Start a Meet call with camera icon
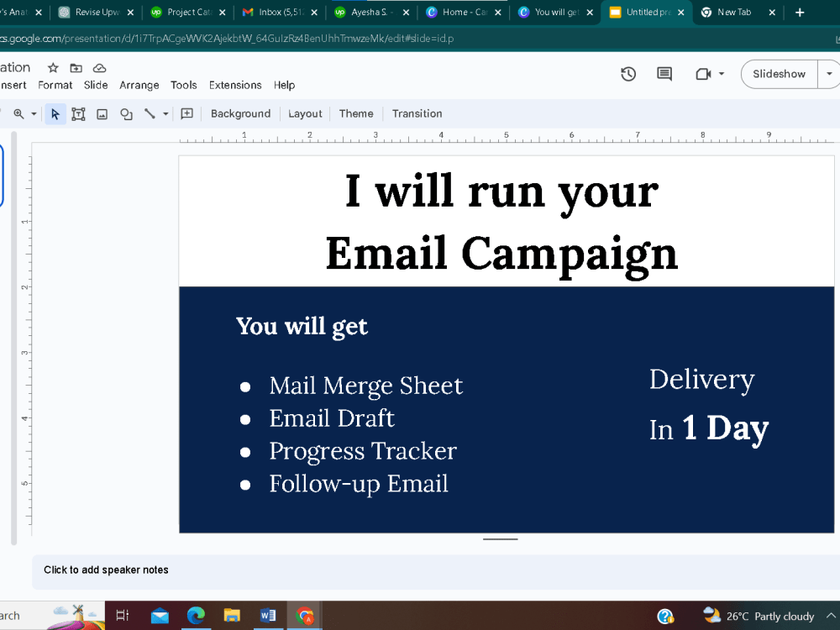Viewport: 840px width, 630px height. tap(704, 74)
